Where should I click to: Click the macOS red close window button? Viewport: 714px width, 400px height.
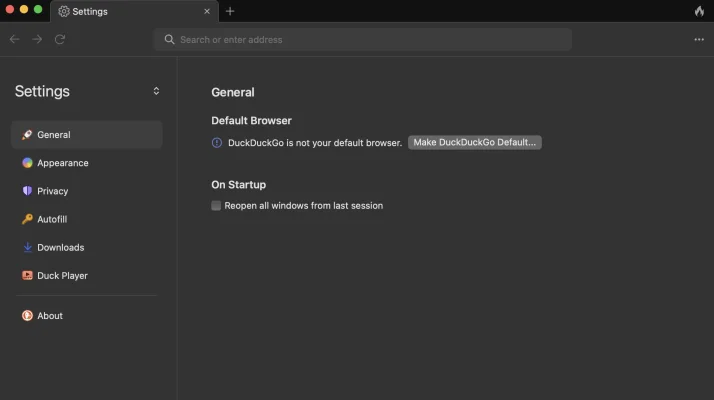10,9
